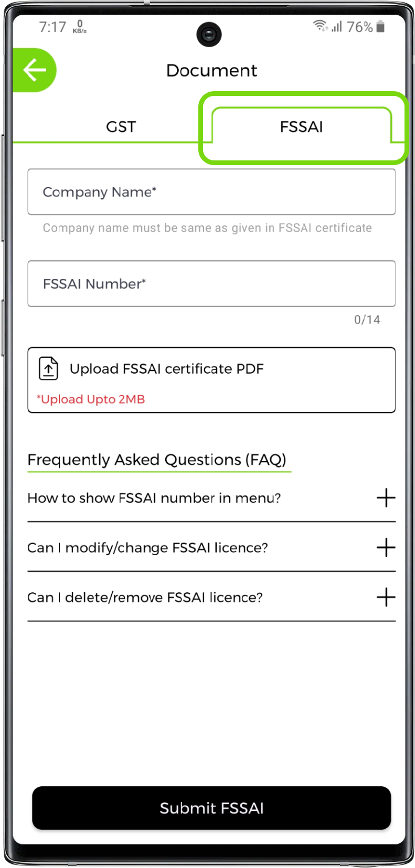Tap the upload document icon
The width and height of the screenshot is (415, 868).
point(48,368)
